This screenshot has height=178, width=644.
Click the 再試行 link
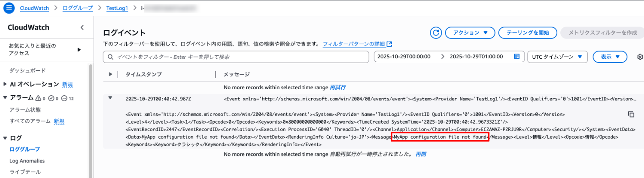point(337,87)
